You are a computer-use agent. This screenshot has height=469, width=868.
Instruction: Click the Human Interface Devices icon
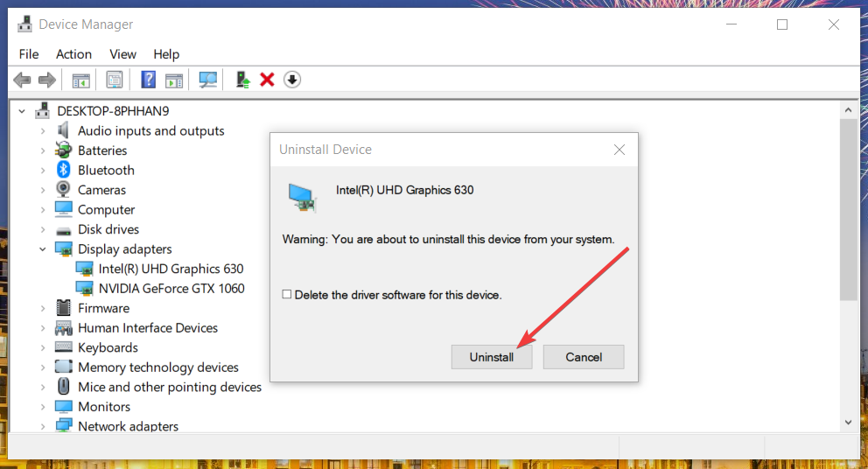(64, 328)
